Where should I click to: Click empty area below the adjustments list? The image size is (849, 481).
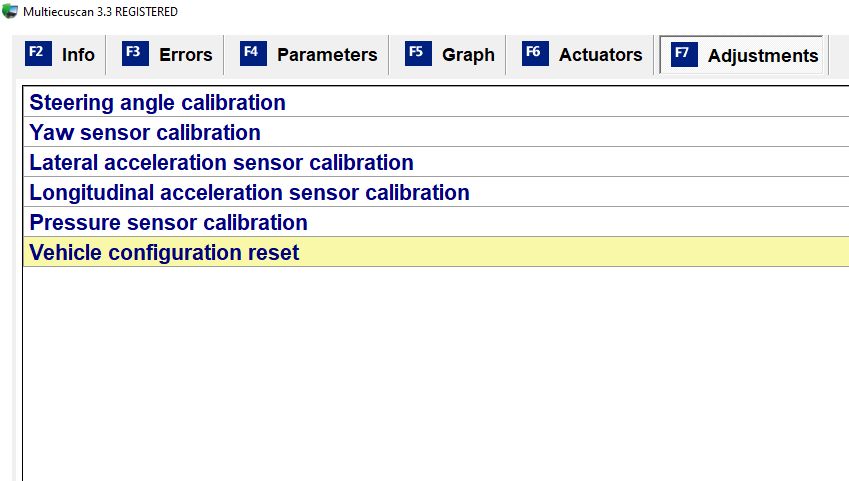click(430, 380)
